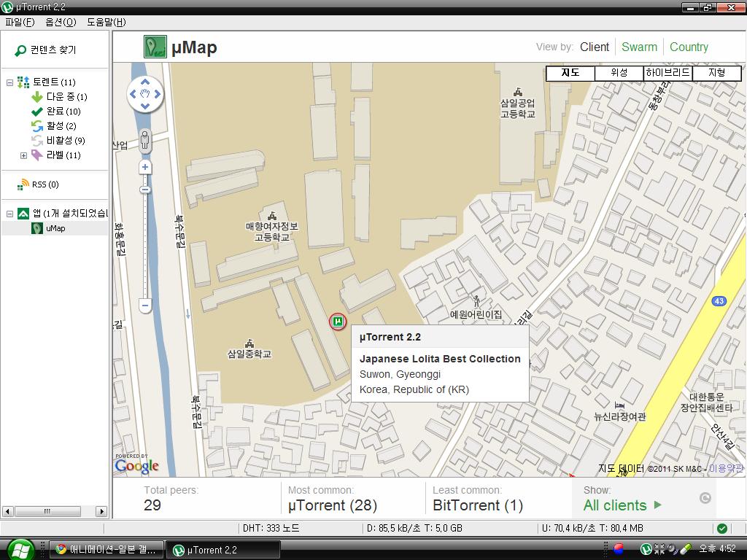The width and height of the screenshot is (747, 560).
Task: Click the Korean IME tray icon
Action: click(619, 549)
